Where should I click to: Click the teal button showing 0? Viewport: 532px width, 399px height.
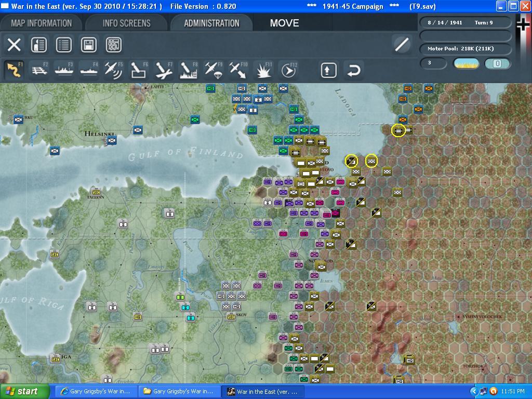[497, 63]
